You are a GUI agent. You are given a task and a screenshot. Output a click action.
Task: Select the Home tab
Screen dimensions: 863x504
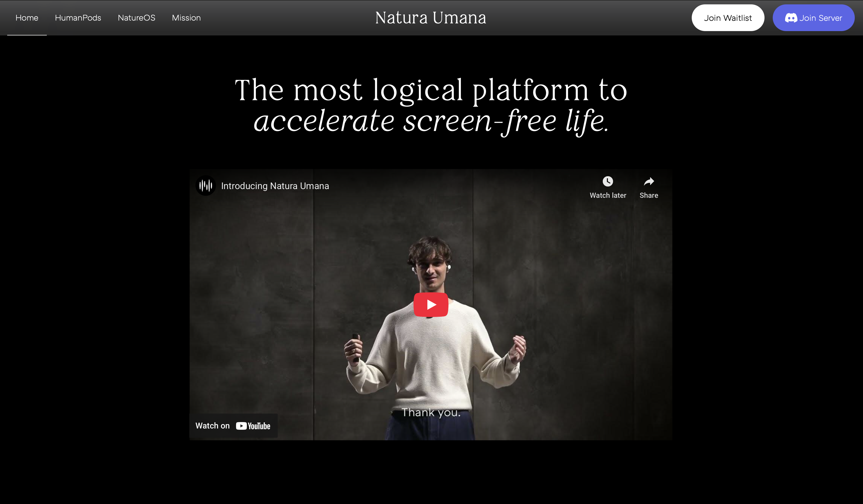pos(27,18)
